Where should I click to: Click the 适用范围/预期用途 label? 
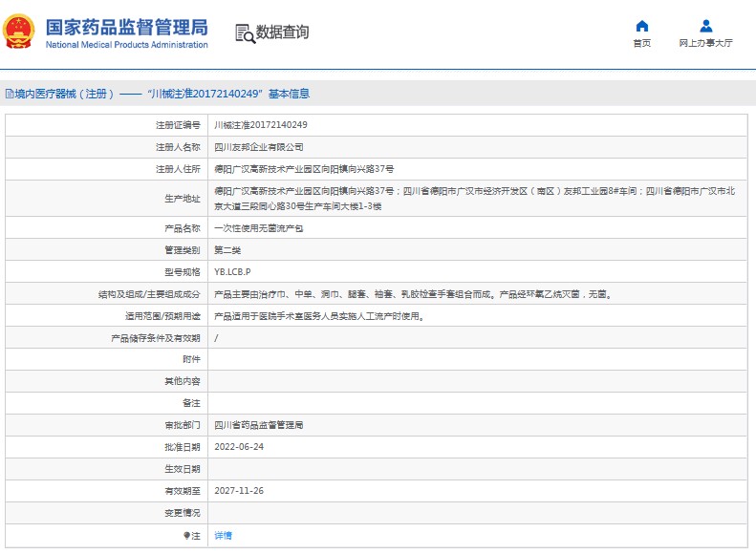(163, 316)
